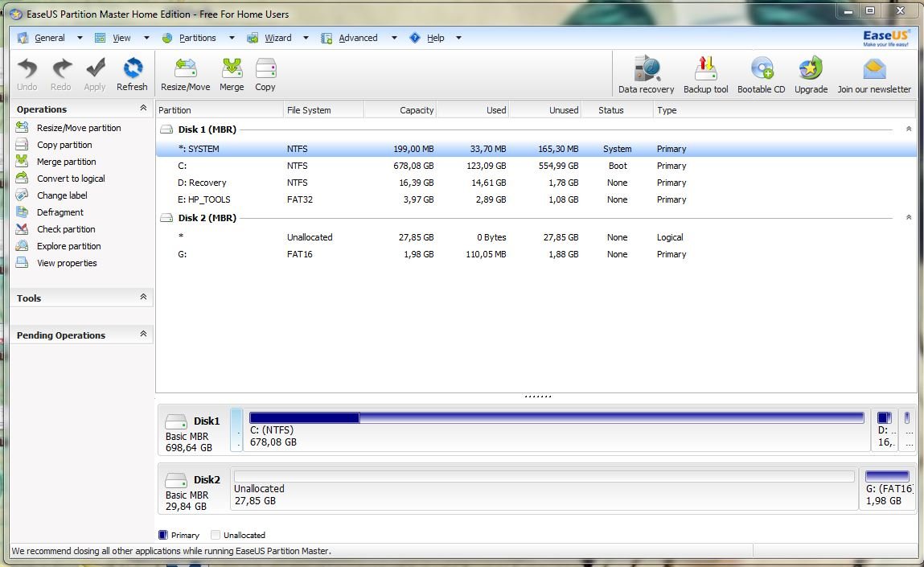Select the G: FAT16 partition row
Screen dimensions: 924x567
pyautogui.click(x=536, y=255)
